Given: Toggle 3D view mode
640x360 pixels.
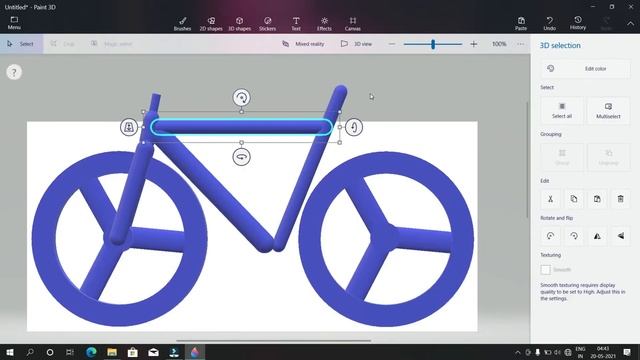Looking at the screenshot, I should pos(356,44).
